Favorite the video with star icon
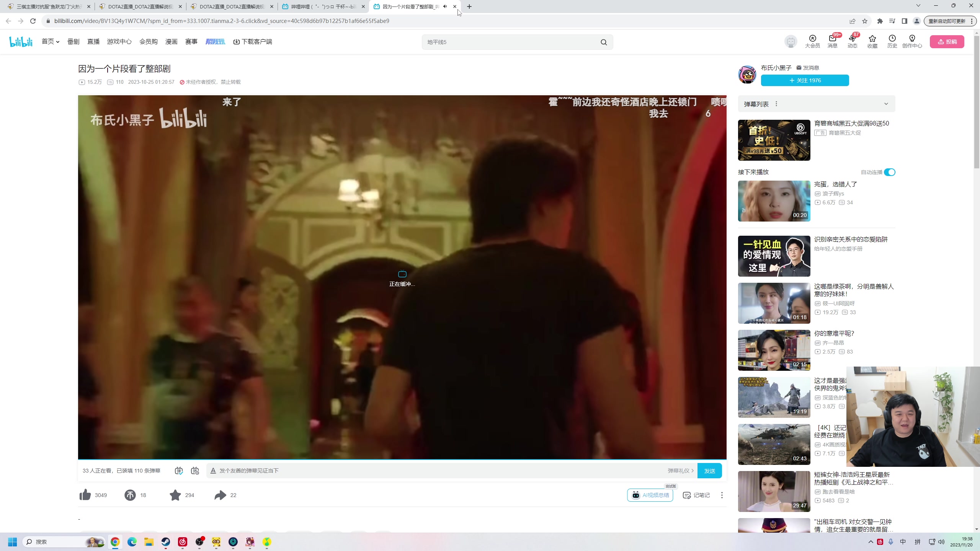980x551 pixels. pyautogui.click(x=175, y=495)
